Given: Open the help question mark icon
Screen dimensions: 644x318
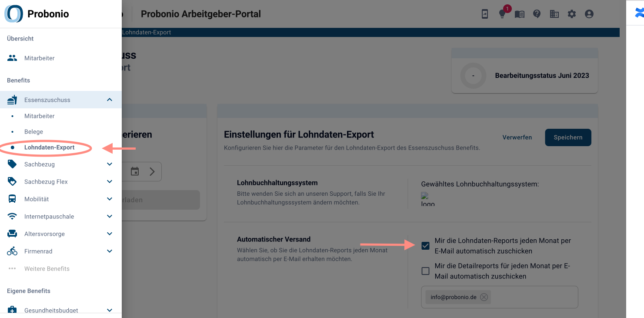Looking at the screenshot, I should click(537, 14).
